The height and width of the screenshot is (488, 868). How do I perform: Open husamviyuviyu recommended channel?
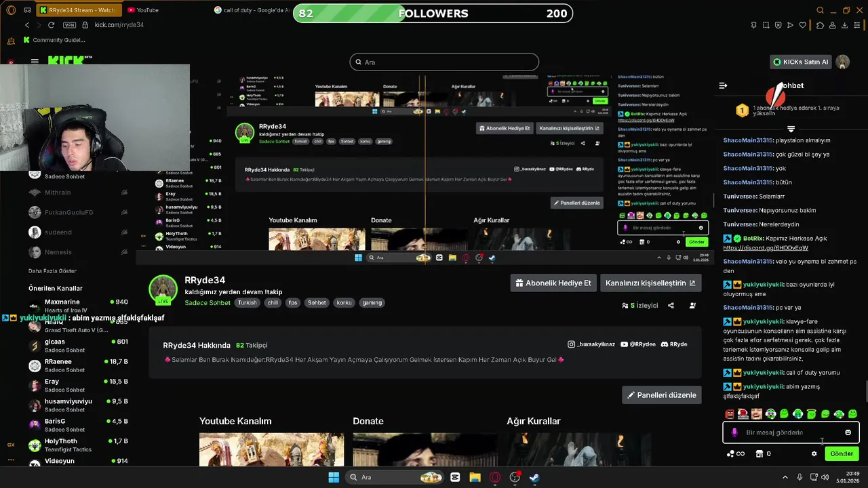(78, 405)
